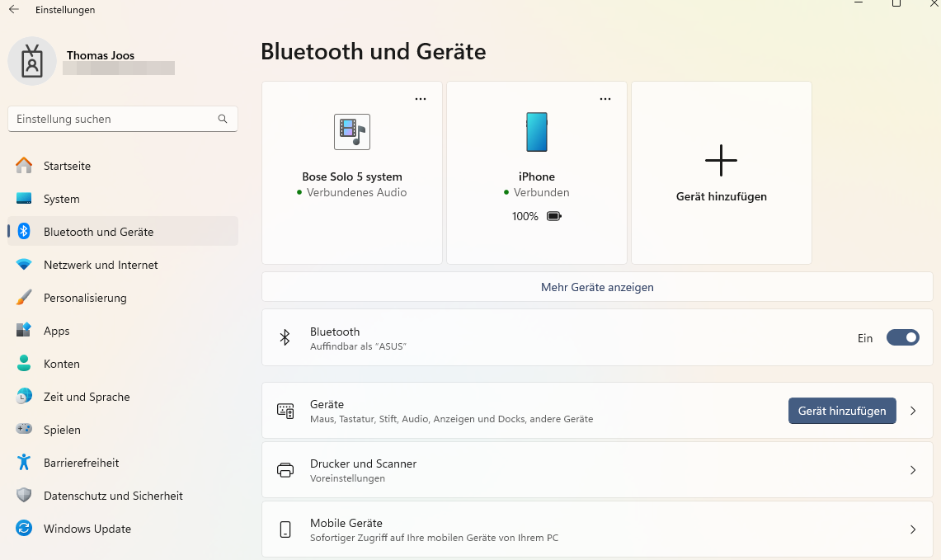This screenshot has height=560, width=941.
Task: Click the battery icon on the iPhone card
Action: coord(553,215)
